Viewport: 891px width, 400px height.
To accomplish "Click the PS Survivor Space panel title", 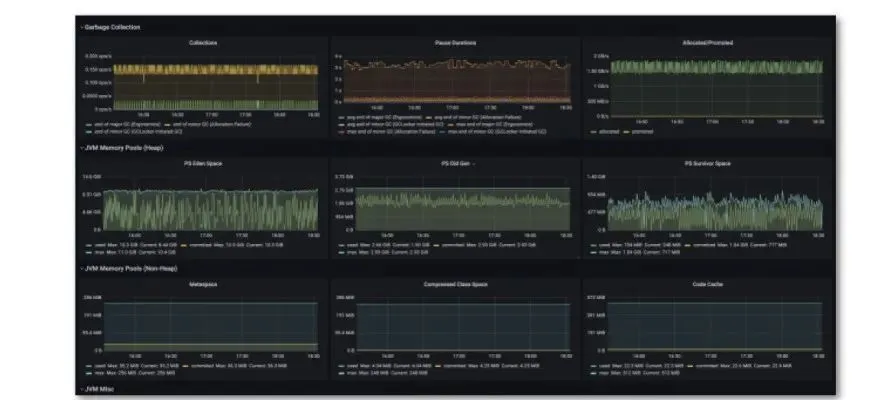I will 707,164.
